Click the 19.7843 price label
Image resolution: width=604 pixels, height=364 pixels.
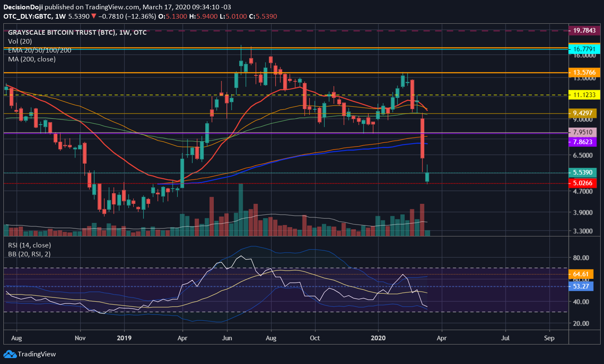tap(584, 31)
